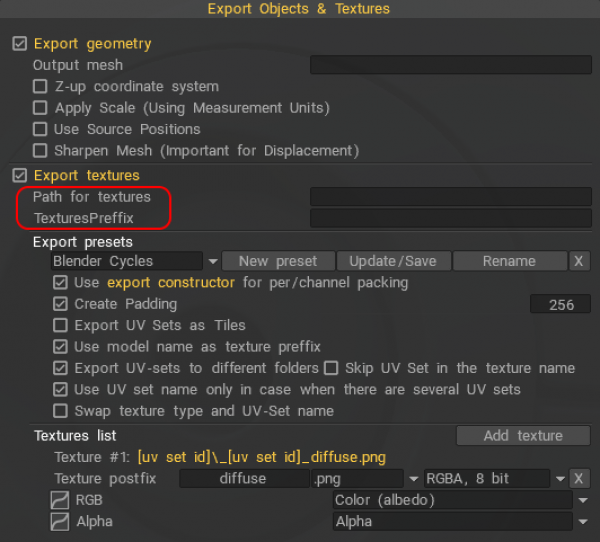Enable Export UV Sets as Tiles
Screen dimensions: 600x542
point(60,325)
